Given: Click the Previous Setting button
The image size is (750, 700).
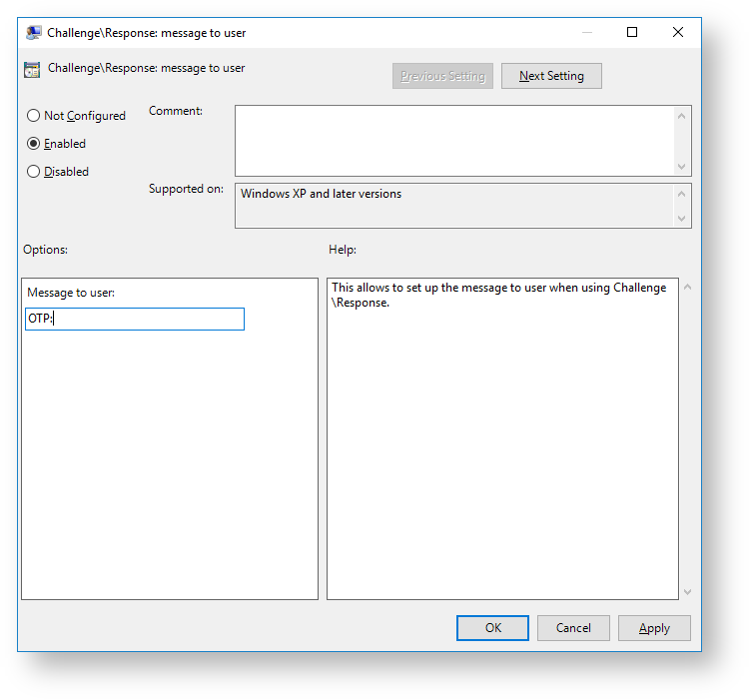Looking at the screenshot, I should coord(442,76).
